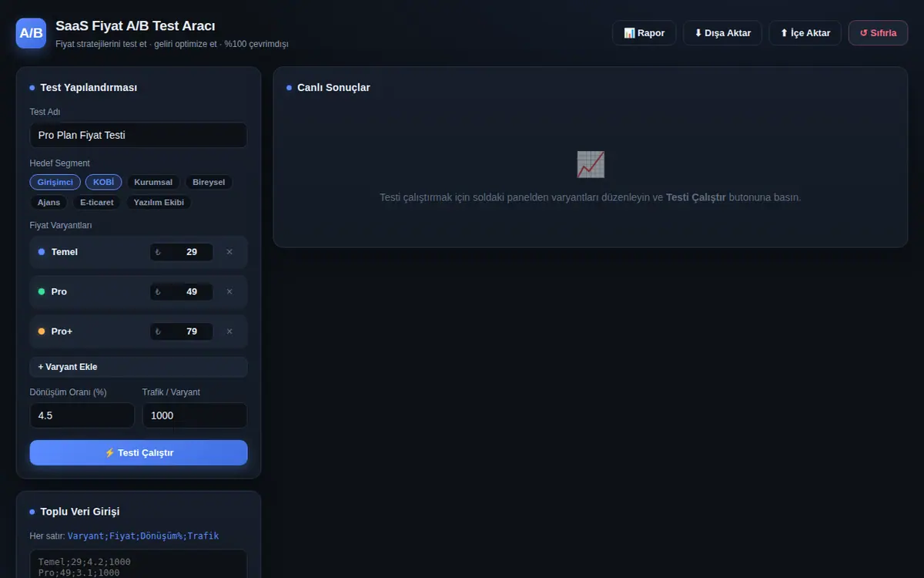Screen dimensions: 924x578
Task: Click the Fiyat Varyantları label
Action: click(61, 225)
